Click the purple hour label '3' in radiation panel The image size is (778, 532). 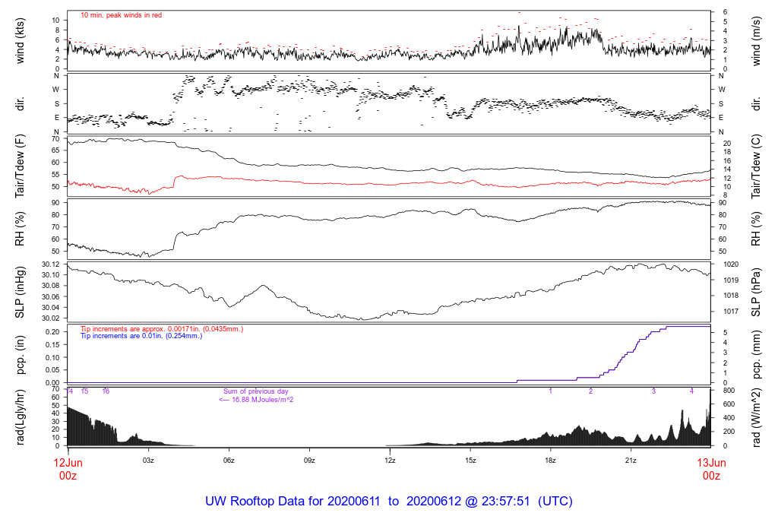(653, 391)
